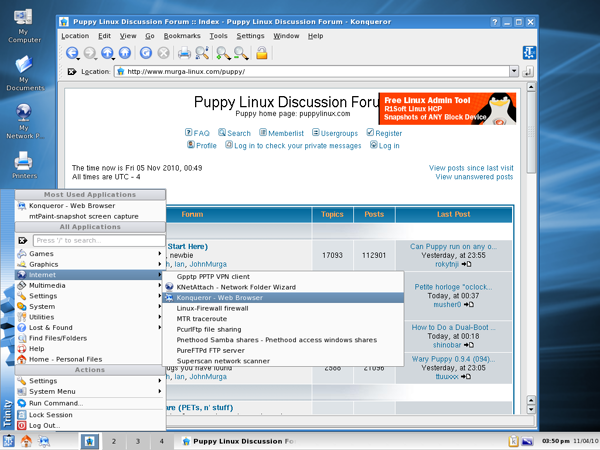Click the Forward arrow toolbar icon
This screenshot has width=600, height=450.
(x=89, y=53)
